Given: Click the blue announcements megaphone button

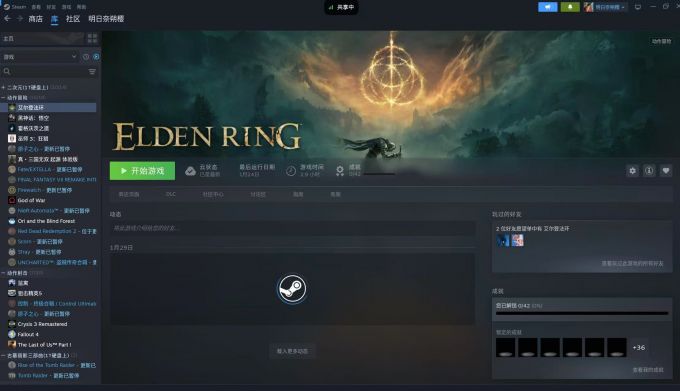Looking at the screenshot, I should (x=548, y=7).
